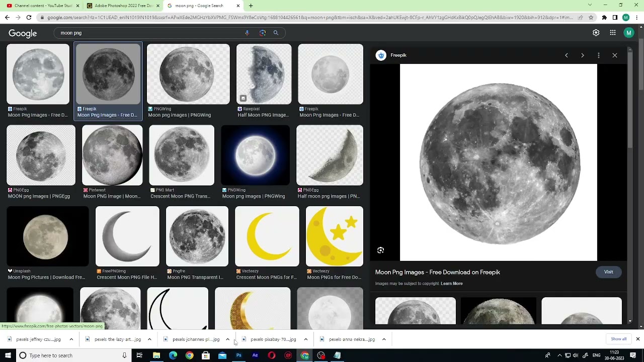Open the Google account avatar menu
Screen dimensions: 644x362
tap(628, 33)
